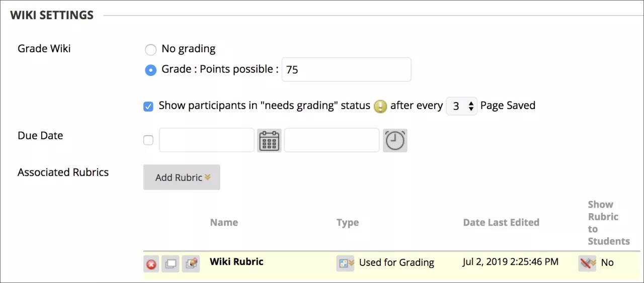Expand the Add Rubric menu
Viewport: 644px width, 283px height.
182,177
